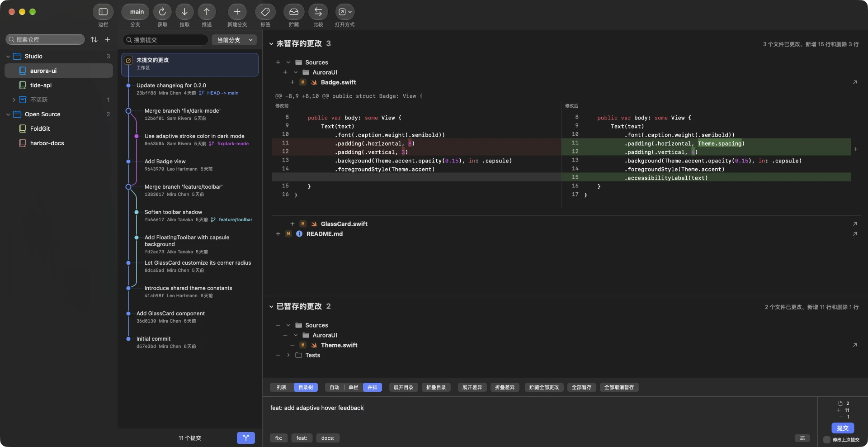Click the 拉取 pull arrow icon
Image resolution: width=868 pixels, height=447 pixels.
pos(184,12)
